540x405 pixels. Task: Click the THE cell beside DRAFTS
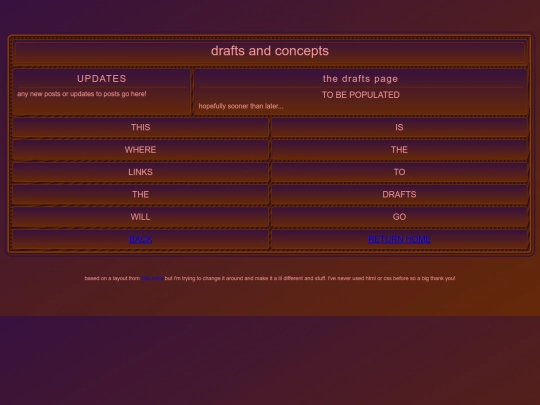(141, 195)
